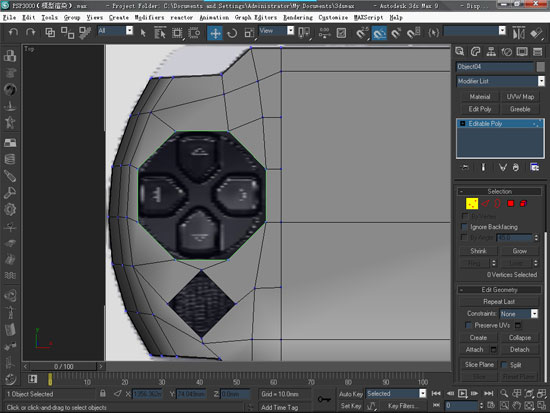Click the Pin Stack icon

point(465,167)
